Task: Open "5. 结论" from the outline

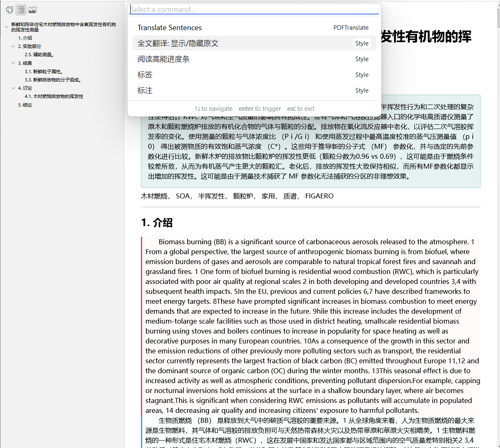Action: tap(26, 105)
